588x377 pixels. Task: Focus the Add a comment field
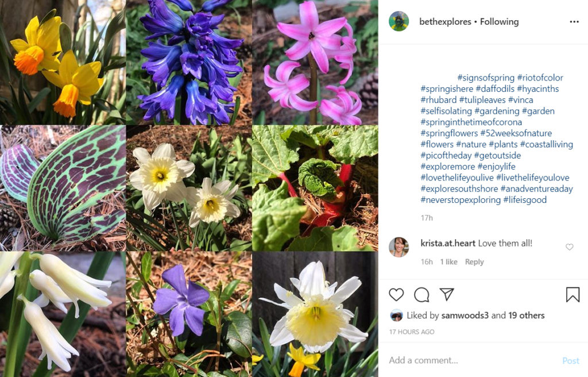coord(473,360)
